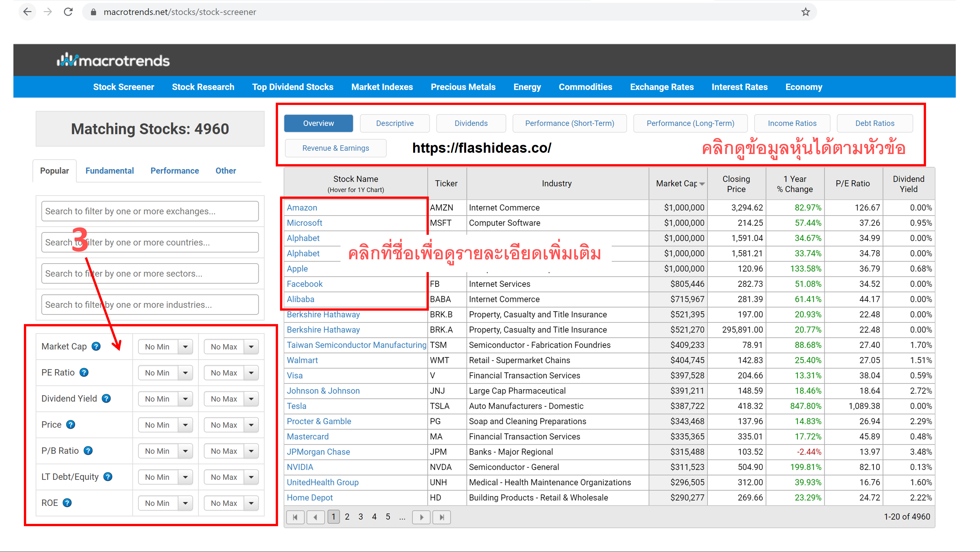Click the Market Cap column sort arrow
The height and width of the screenshot is (552, 980).
pyautogui.click(x=702, y=184)
